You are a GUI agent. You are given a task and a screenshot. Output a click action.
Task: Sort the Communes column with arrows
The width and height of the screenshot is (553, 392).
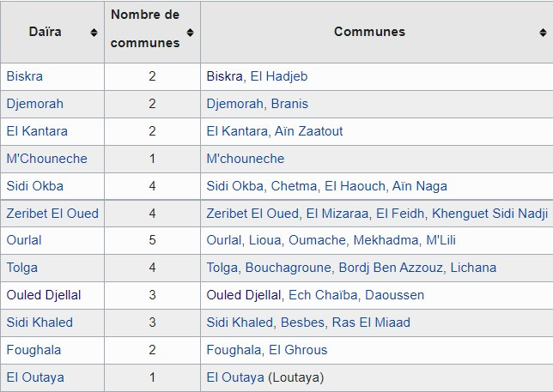(x=543, y=33)
